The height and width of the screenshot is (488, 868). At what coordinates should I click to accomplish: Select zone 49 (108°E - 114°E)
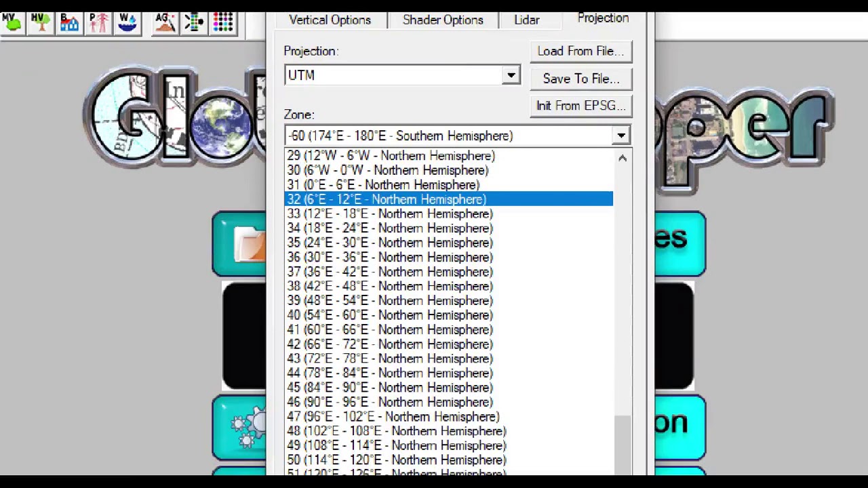tap(449, 445)
